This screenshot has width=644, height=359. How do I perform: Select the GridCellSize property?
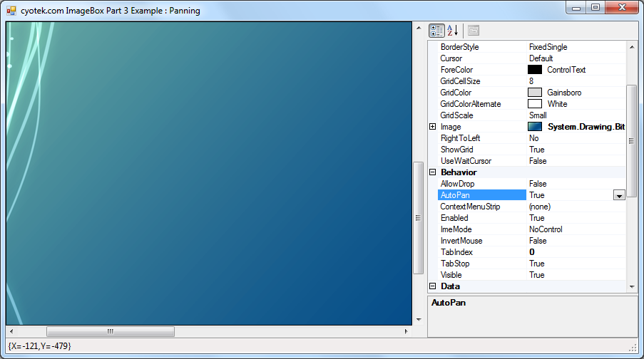click(x=460, y=81)
